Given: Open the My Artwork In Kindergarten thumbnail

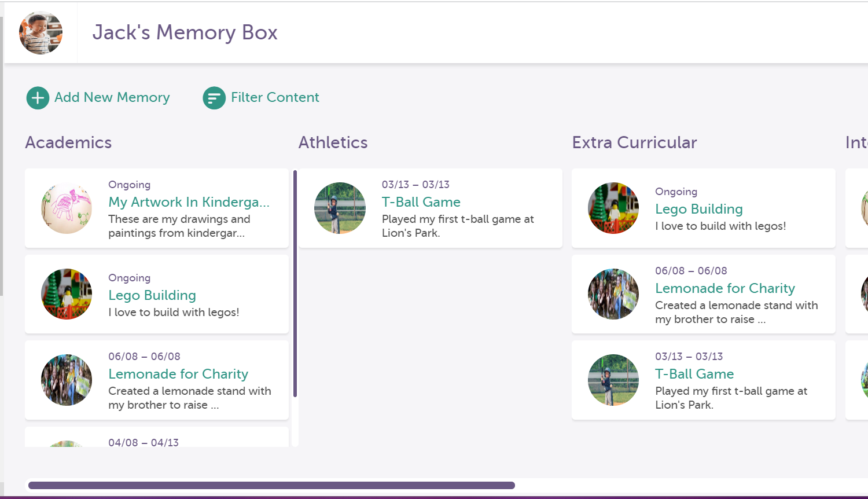Looking at the screenshot, I should (x=67, y=208).
